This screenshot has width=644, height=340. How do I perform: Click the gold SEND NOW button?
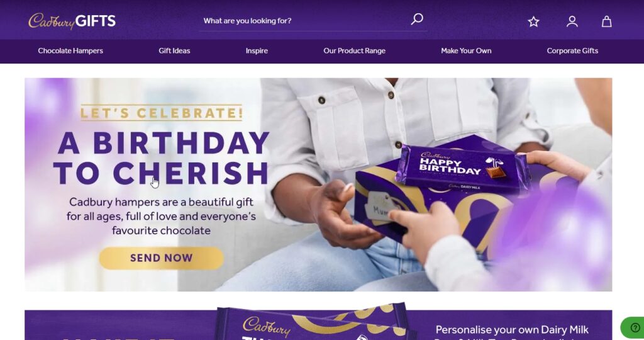pos(162,258)
